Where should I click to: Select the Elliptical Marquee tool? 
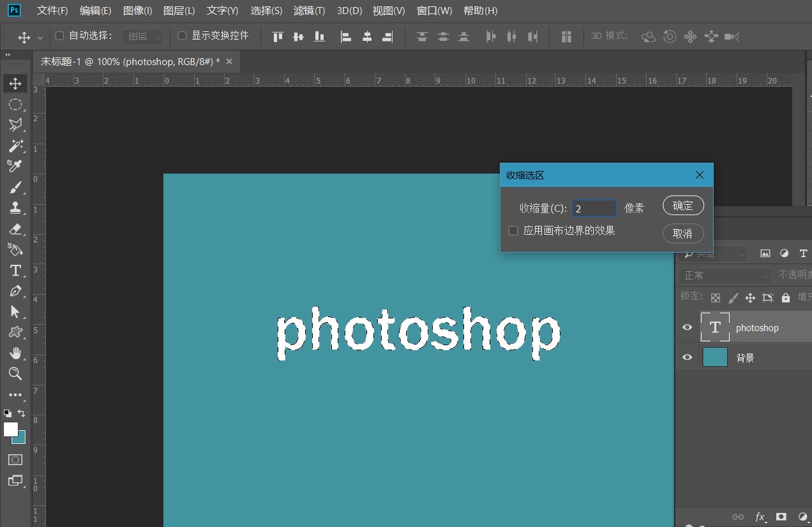click(x=15, y=104)
